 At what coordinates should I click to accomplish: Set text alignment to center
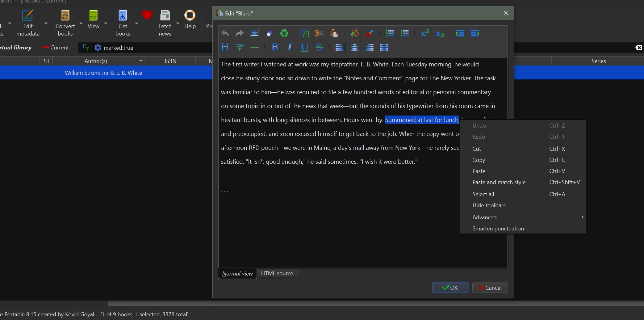coord(355,47)
